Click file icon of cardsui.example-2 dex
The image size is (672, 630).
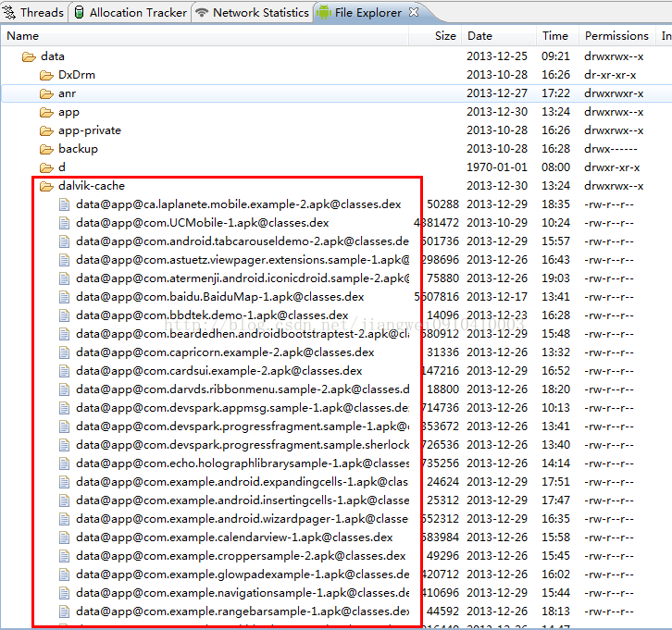coord(64,371)
